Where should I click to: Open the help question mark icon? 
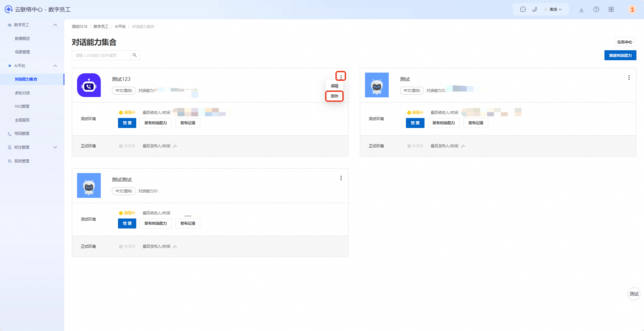pyautogui.click(x=596, y=10)
